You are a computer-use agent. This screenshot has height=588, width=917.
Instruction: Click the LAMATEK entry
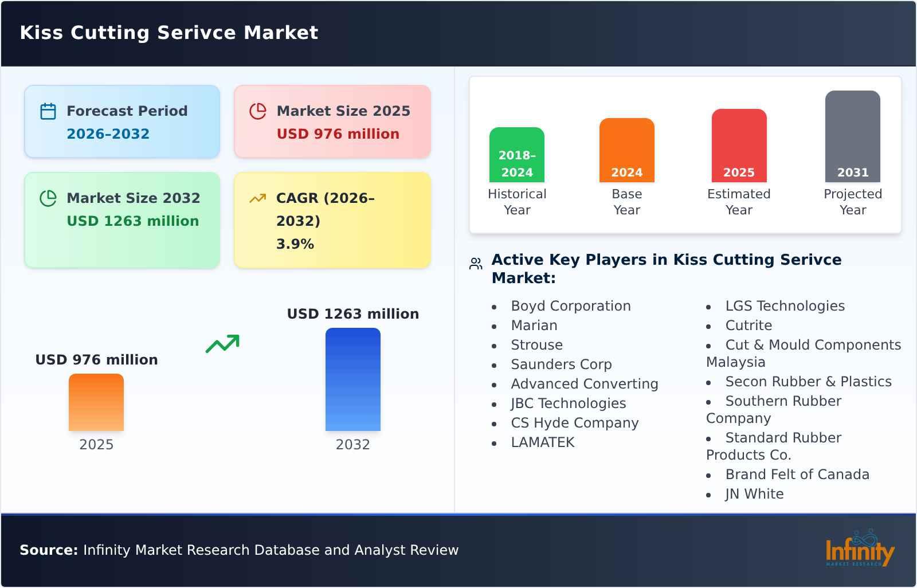point(542,442)
